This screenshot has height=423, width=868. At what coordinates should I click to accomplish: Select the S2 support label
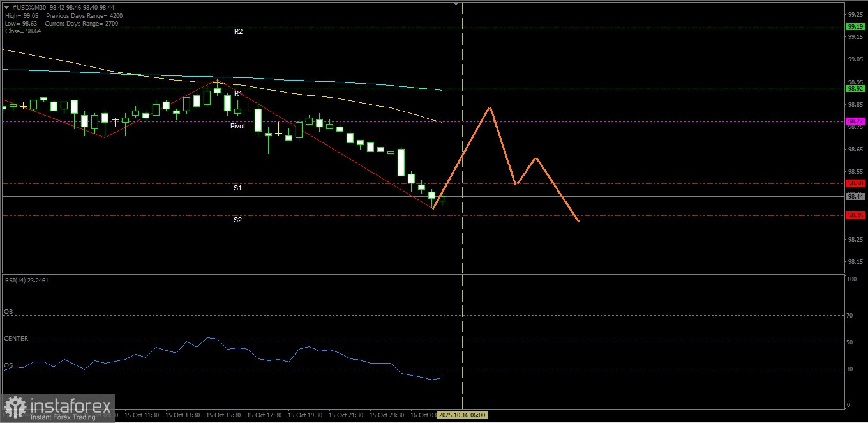(237, 220)
